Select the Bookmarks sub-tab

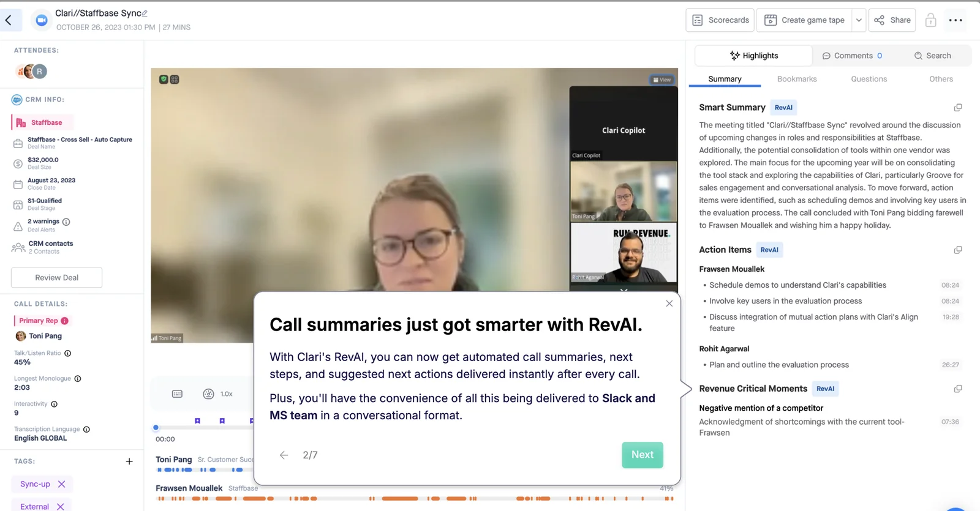pos(797,79)
